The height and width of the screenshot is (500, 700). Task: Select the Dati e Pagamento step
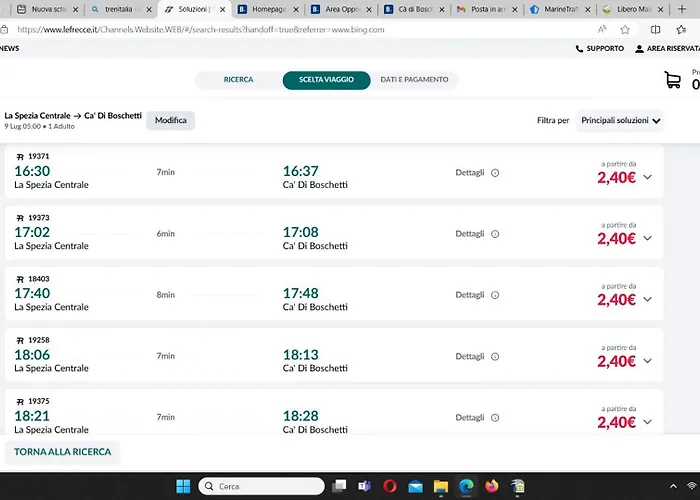pos(414,80)
